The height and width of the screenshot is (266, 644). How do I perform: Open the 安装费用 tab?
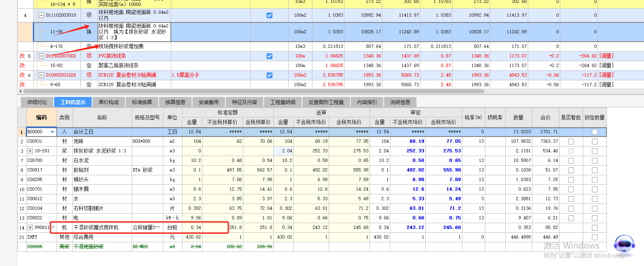coord(209,102)
